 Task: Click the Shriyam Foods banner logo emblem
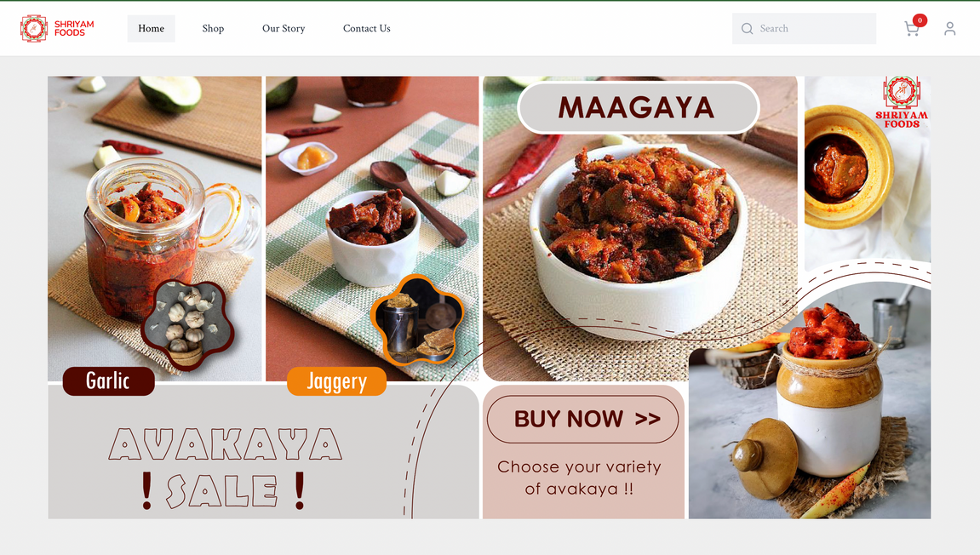(x=902, y=102)
